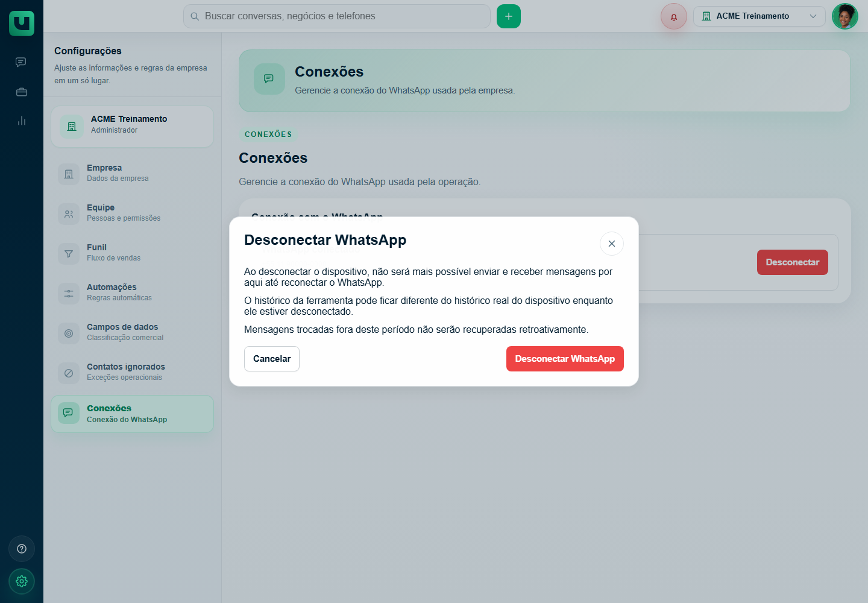The width and height of the screenshot is (868, 603).
Task: Open the settings gear icon
Action: point(22,581)
